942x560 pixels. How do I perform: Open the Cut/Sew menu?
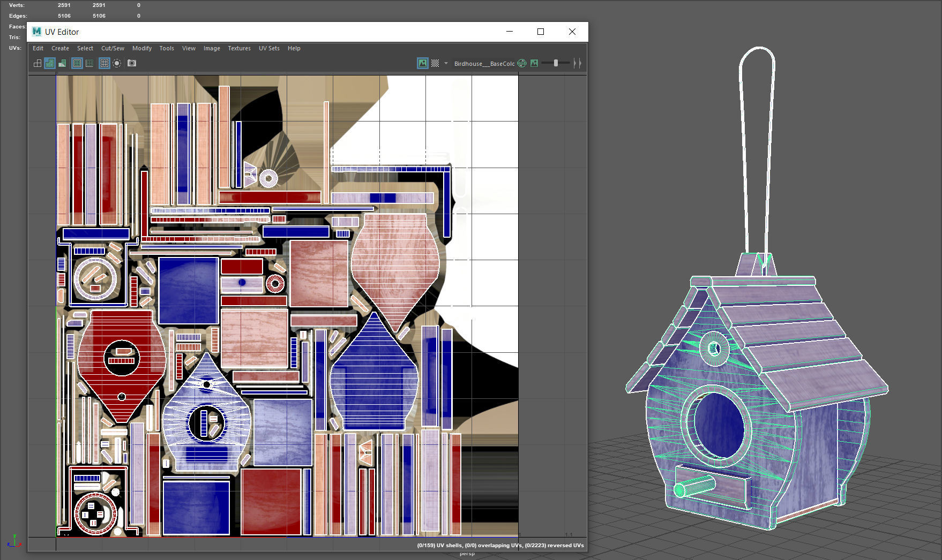tap(113, 48)
